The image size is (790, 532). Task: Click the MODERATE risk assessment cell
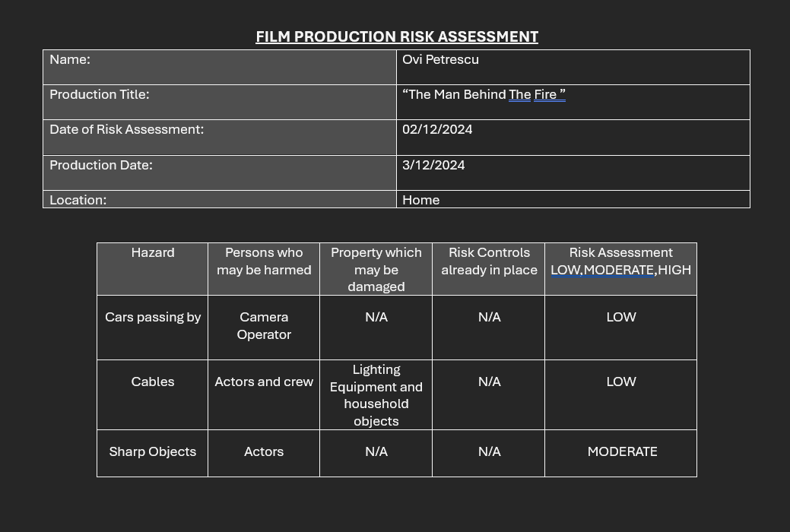click(x=622, y=452)
